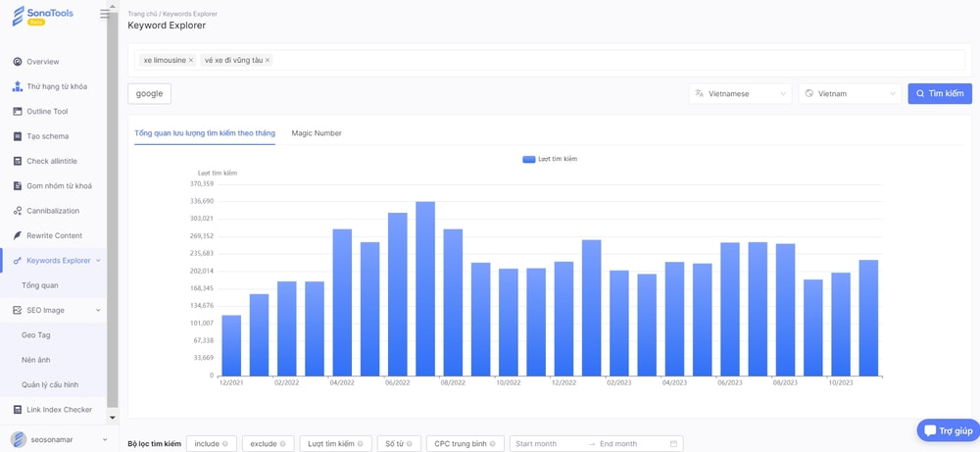Click the info icon on exclude filter
This screenshot has width=980, height=452.
[x=282, y=444]
